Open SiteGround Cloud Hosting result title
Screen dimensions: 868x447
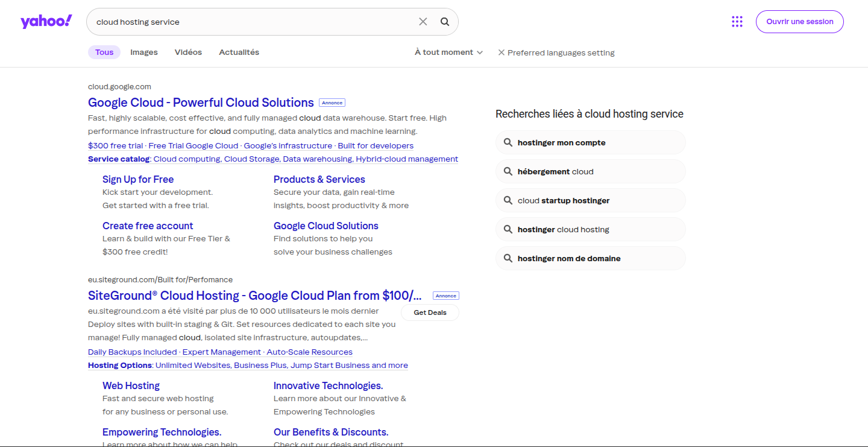(255, 296)
